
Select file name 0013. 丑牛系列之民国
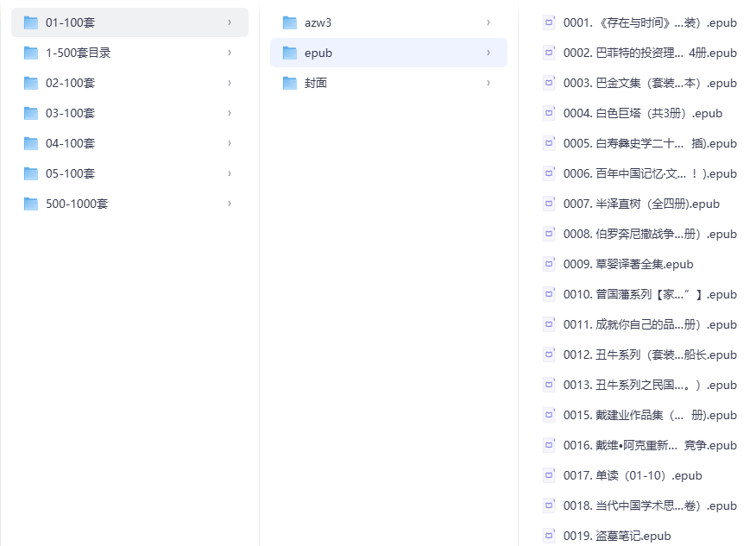click(650, 385)
